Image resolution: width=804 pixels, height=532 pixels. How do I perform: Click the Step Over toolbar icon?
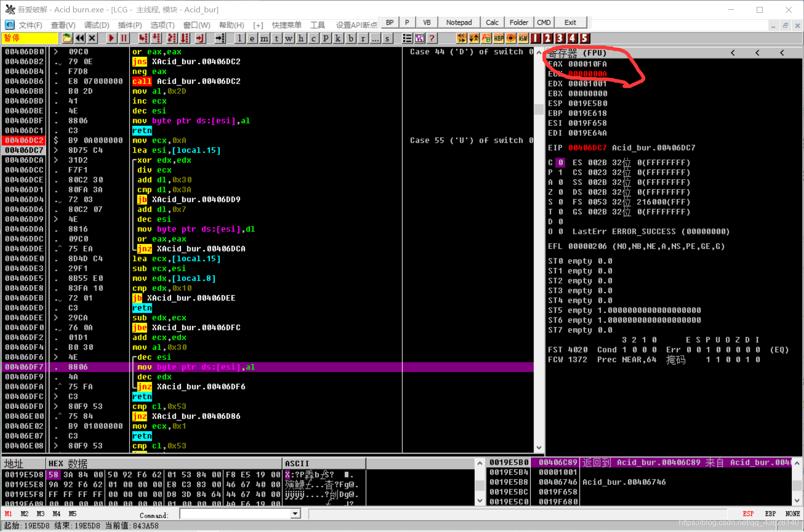click(156, 38)
